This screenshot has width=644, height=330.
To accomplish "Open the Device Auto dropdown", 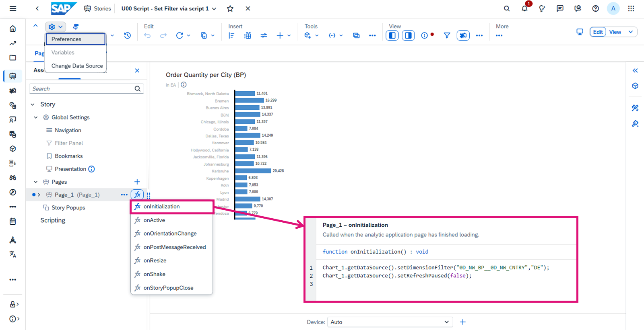I will click(x=390, y=322).
